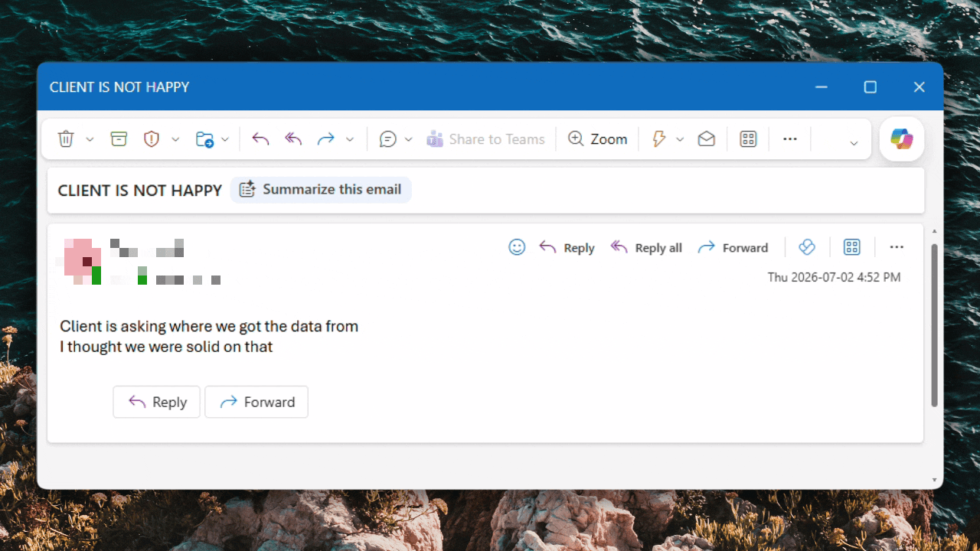Screen dimensions: 980x551
Task: Open Quick Steps lightning bolt icon
Action: pyautogui.click(x=658, y=139)
